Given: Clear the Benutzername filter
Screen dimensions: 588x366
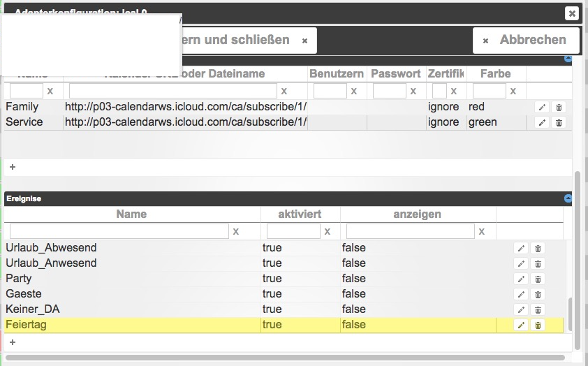Looking at the screenshot, I should pyautogui.click(x=353, y=91).
